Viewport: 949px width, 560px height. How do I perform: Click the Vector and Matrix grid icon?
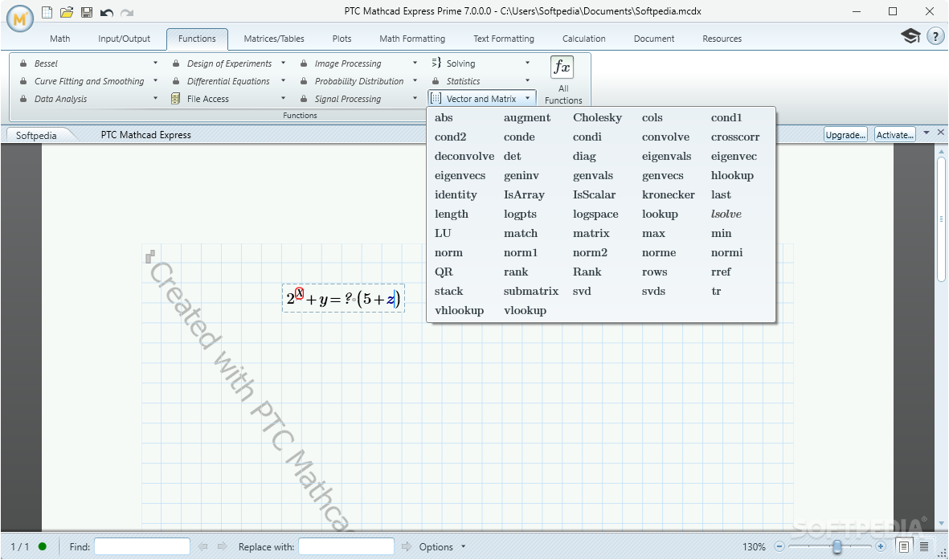[x=436, y=98]
